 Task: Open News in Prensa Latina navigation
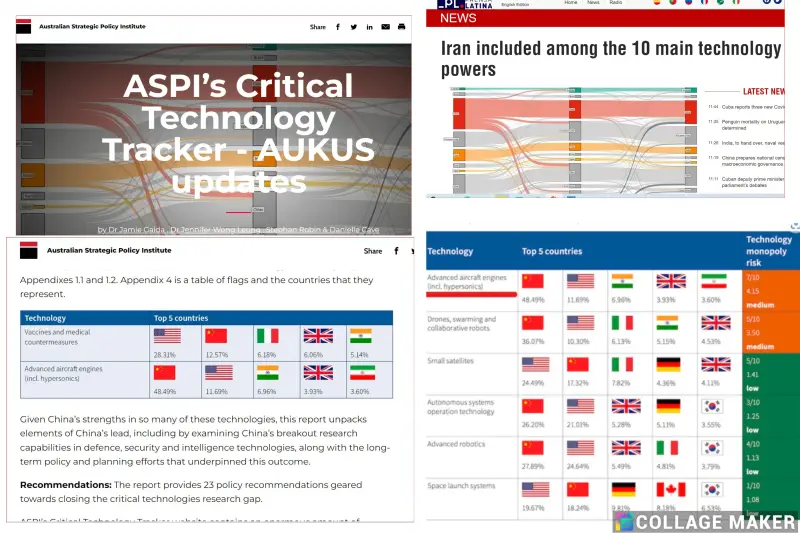pyautogui.click(x=592, y=3)
